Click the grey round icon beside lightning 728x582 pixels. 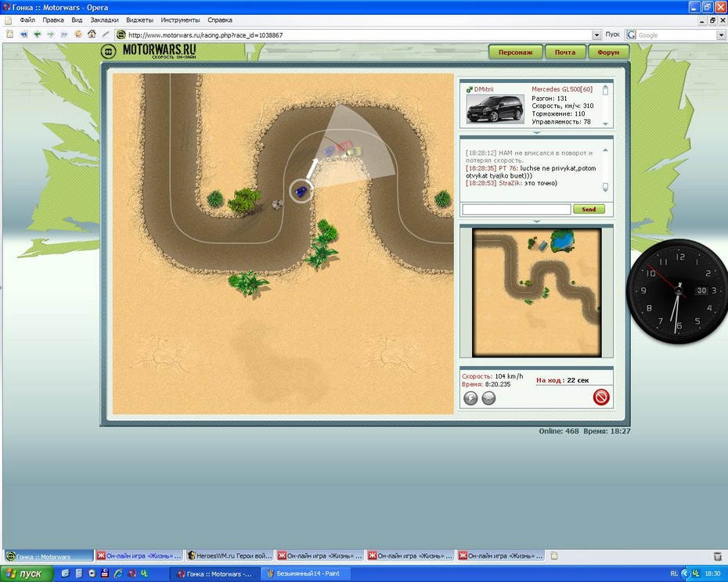click(488, 398)
